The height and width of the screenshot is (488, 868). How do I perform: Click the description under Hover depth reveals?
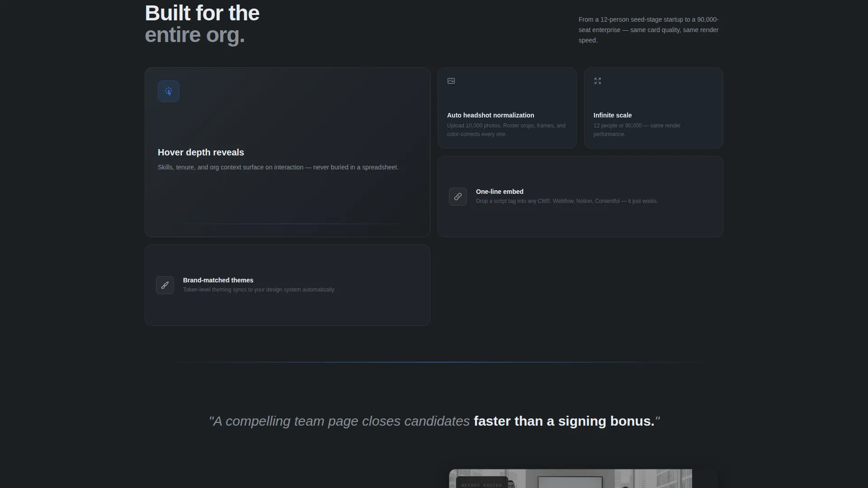tap(278, 167)
